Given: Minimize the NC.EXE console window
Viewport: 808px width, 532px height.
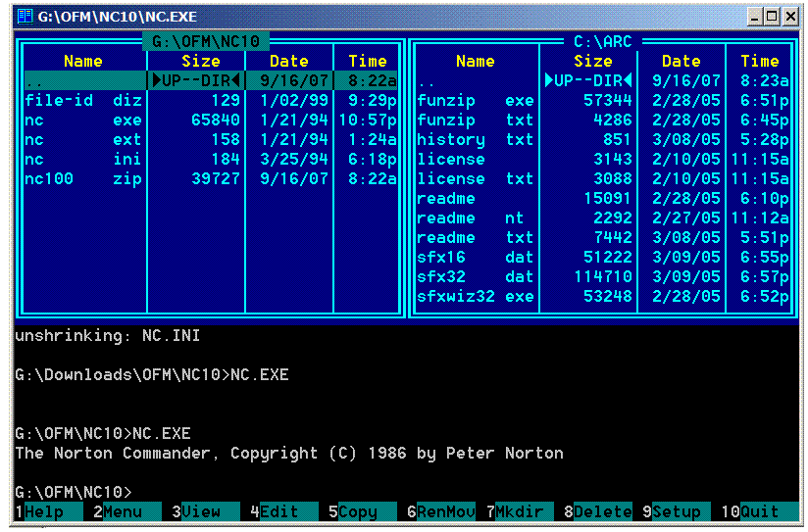Looking at the screenshot, I should click(x=754, y=17).
